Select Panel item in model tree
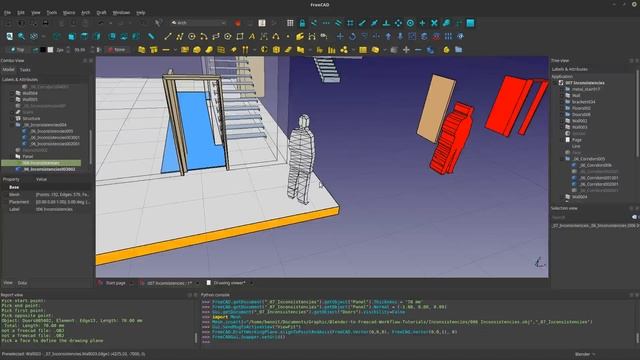Image resolution: width=640 pixels, height=360 pixels. point(28,156)
